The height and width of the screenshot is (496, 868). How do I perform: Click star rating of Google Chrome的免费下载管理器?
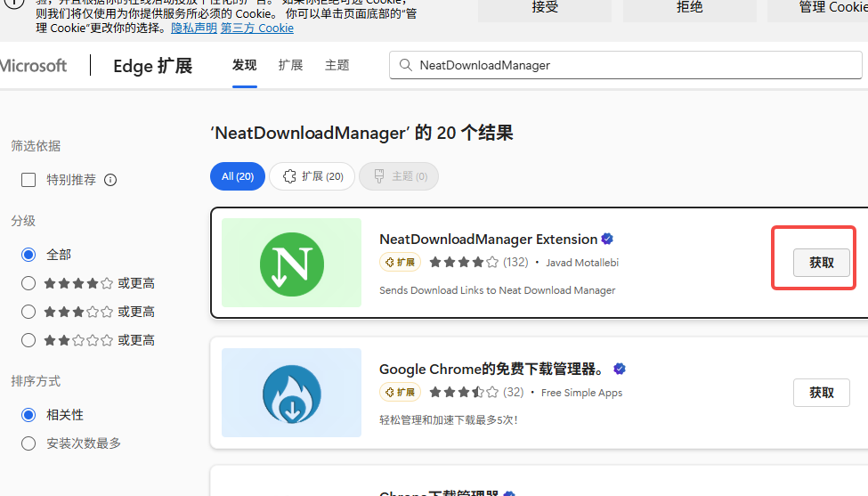pyautogui.click(x=464, y=392)
